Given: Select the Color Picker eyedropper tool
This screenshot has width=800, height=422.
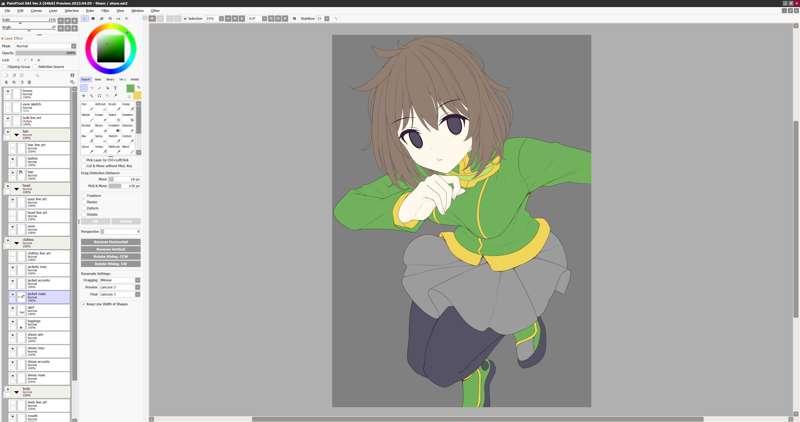Looking at the screenshot, I should [x=115, y=95].
